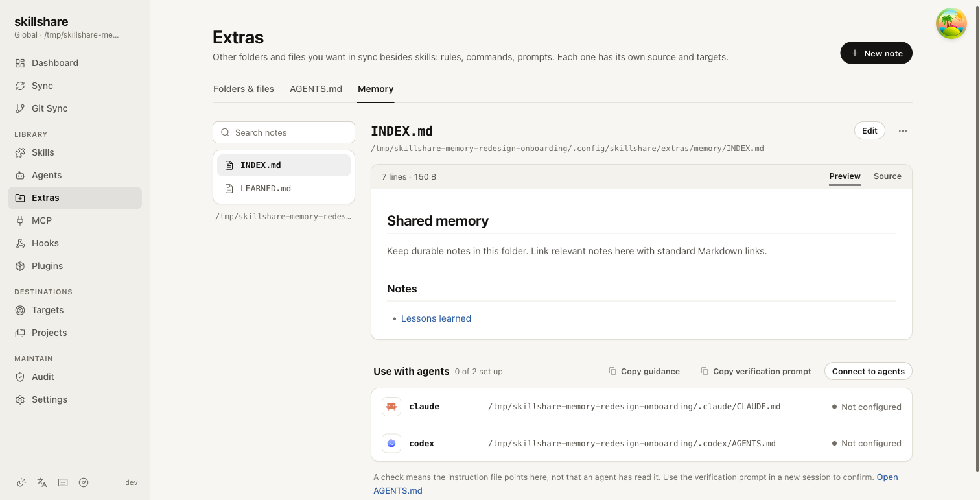This screenshot has width=980, height=500.
Task: Click Connect to agents
Action: pos(869,372)
